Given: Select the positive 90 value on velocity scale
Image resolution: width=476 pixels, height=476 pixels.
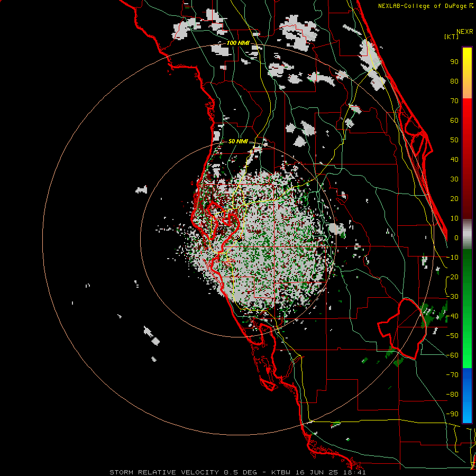Looking at the screenshot, I should tap(454, 62).
